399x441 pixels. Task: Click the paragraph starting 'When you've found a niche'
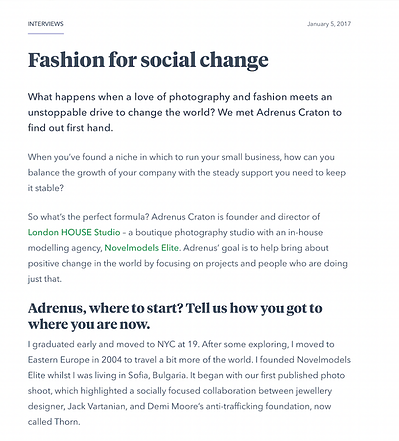point(187,172)
